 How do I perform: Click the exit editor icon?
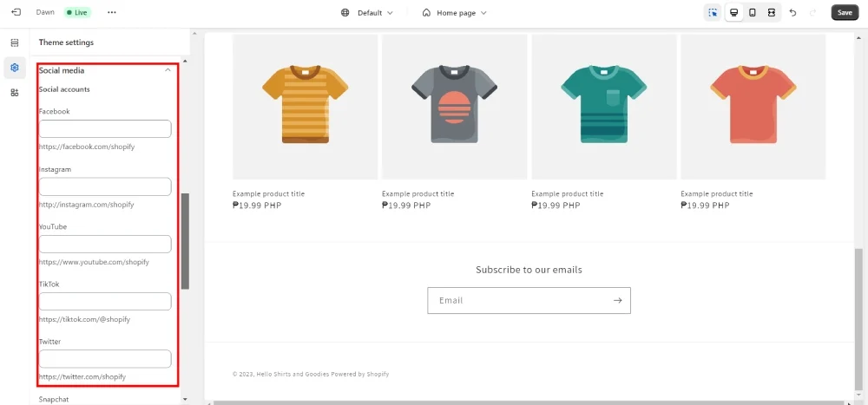pos(16,12)
